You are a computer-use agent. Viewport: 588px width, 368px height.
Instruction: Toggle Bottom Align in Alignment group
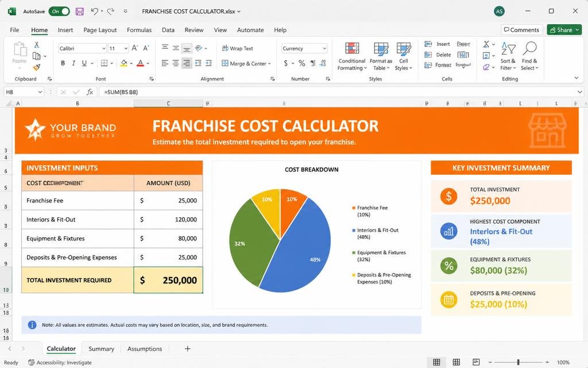[x=187, y=48]
